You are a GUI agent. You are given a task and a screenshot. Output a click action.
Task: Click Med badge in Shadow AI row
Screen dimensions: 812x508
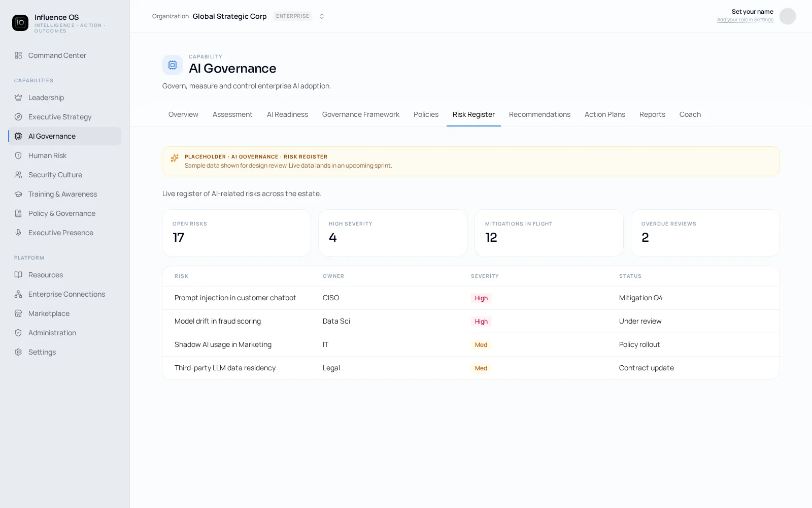481,345
